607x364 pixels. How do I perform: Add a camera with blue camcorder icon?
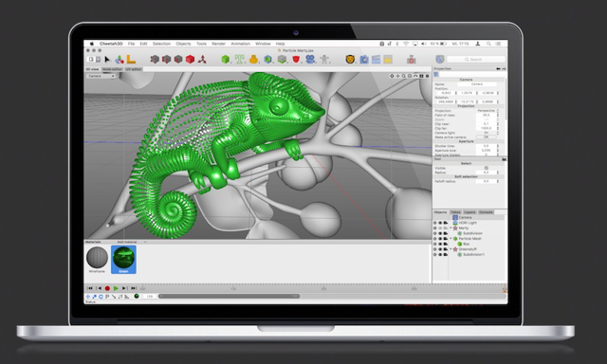(310, 59)
